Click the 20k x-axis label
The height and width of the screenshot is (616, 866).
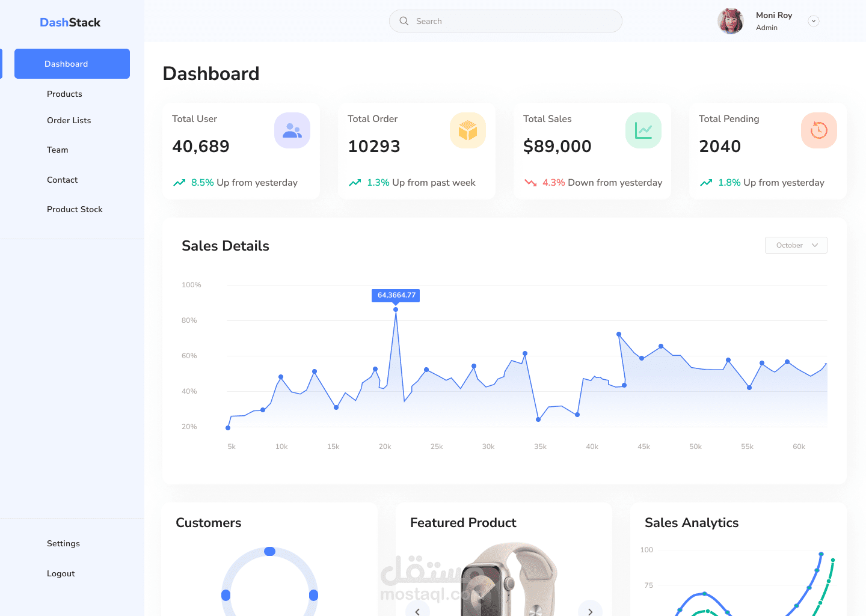point(385,447)
